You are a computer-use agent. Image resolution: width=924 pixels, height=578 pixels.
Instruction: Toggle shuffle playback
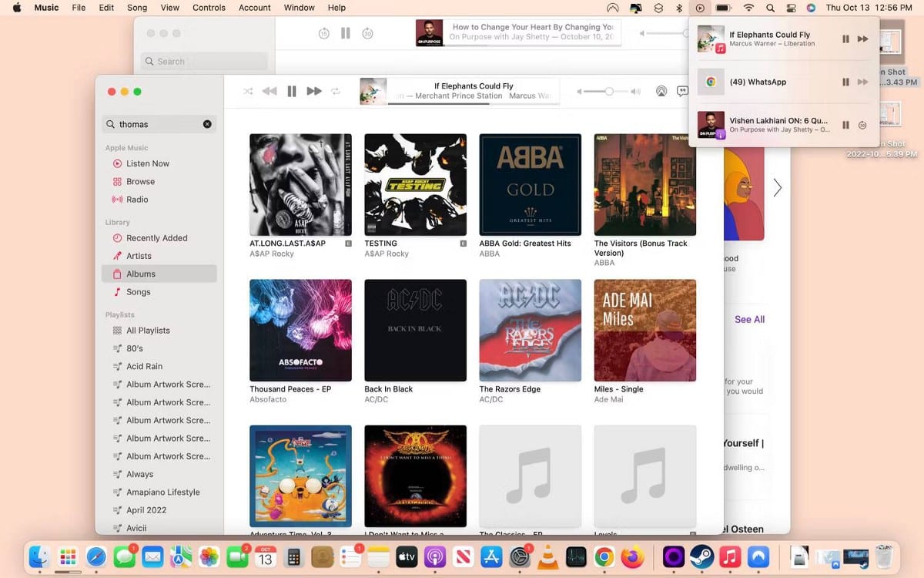coord(248,91)
